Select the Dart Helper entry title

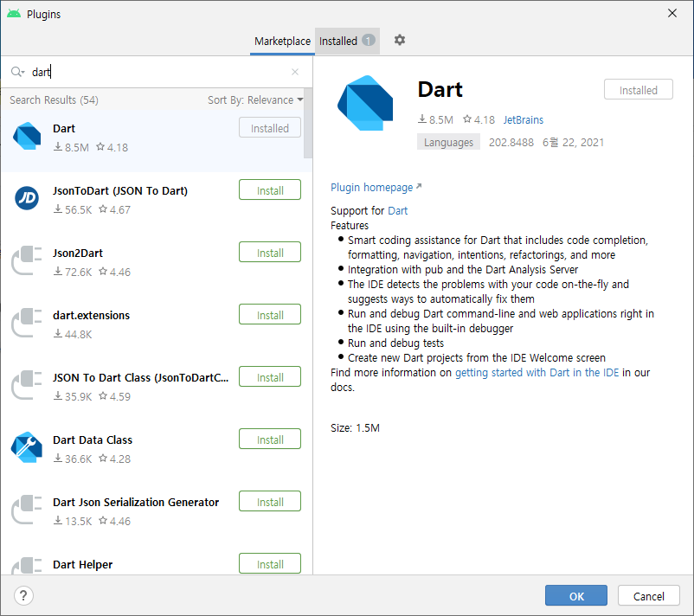pyautogui.click(x=83, y=565)
